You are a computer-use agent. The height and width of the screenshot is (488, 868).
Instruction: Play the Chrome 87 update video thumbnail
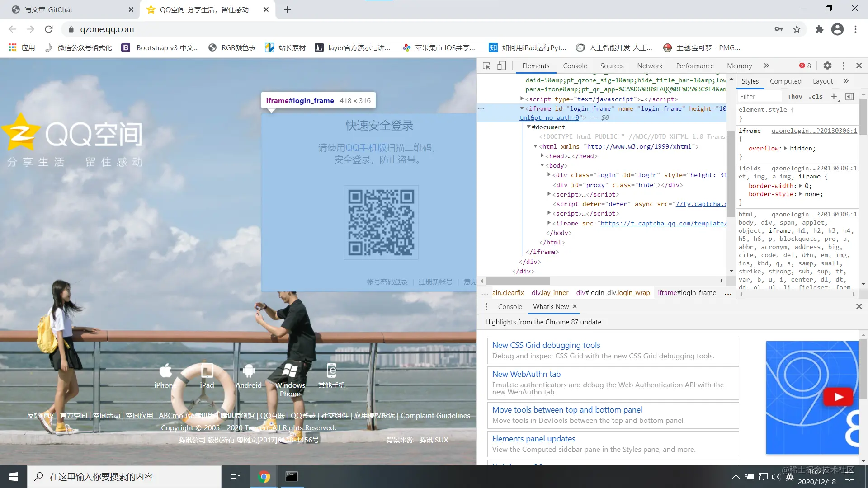point(838,397)
